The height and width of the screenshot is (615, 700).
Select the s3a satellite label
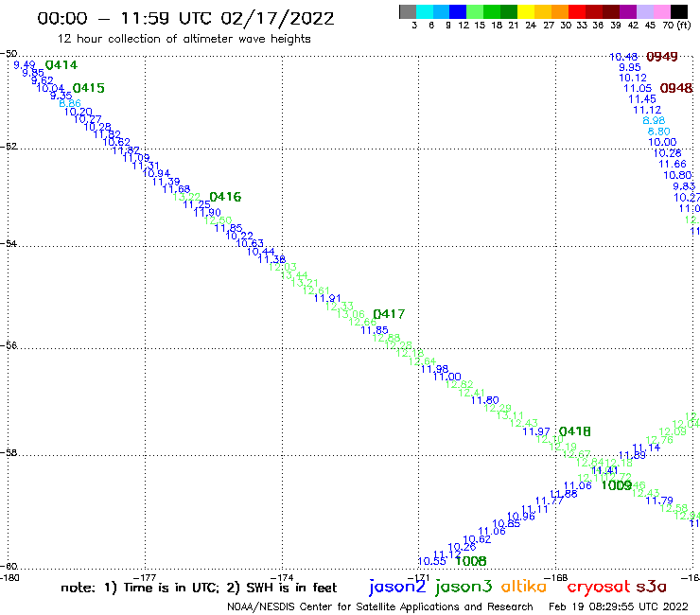pos(652,587)
